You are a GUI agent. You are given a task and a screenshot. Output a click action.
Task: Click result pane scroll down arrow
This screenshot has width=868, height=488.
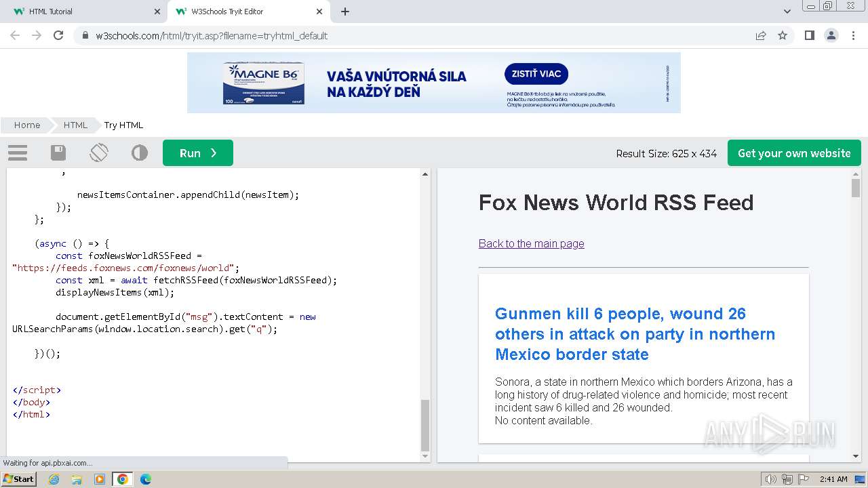(856, 456)
